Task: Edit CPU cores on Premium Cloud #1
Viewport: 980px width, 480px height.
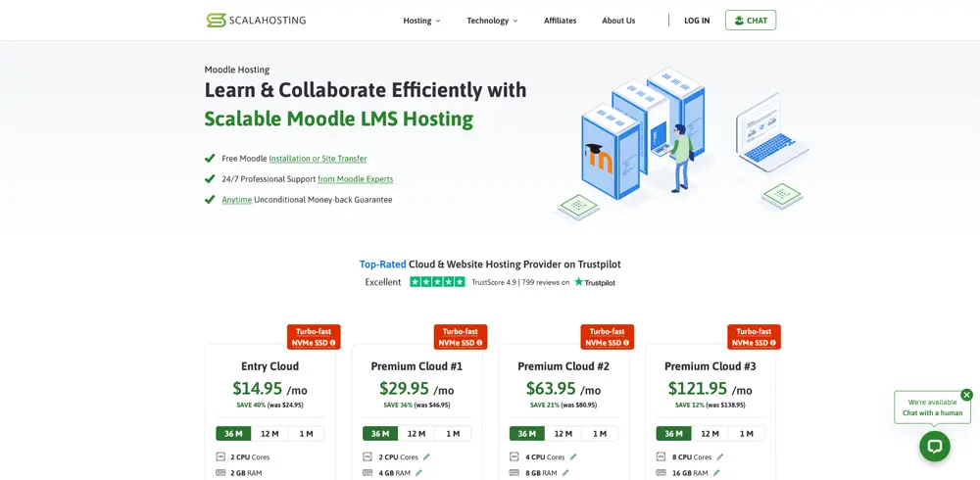Action: (426, 456)
